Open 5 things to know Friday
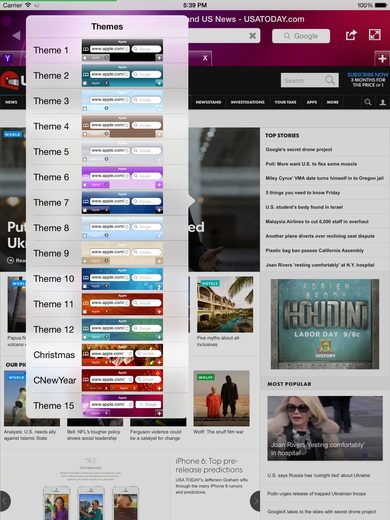Image resolution: width=390 pixels, height=520 pixels. 303,192
